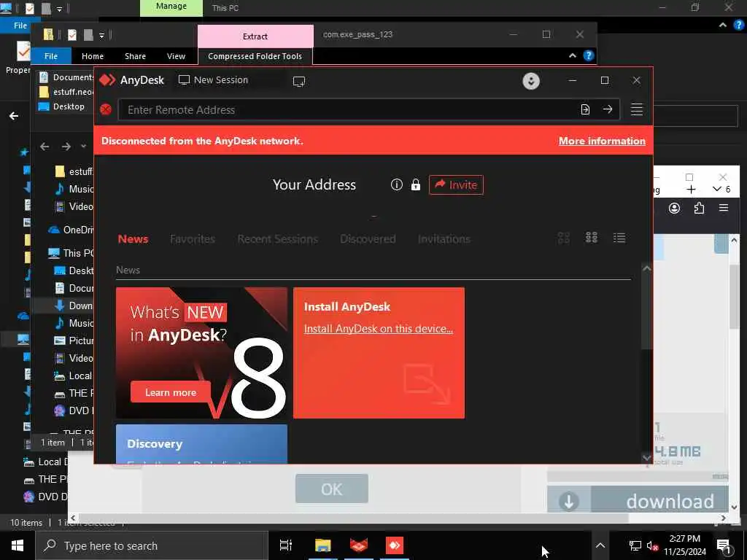Open recent locations dropdown in archive window
The image size is (747, 560).
pyautogui.click(x=83, y=146)
